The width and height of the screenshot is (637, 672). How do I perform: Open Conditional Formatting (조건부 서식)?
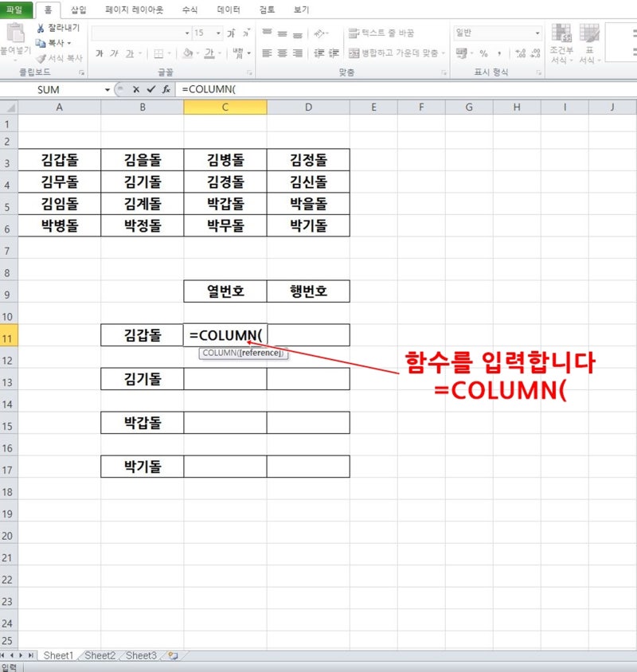coord(561,43)
